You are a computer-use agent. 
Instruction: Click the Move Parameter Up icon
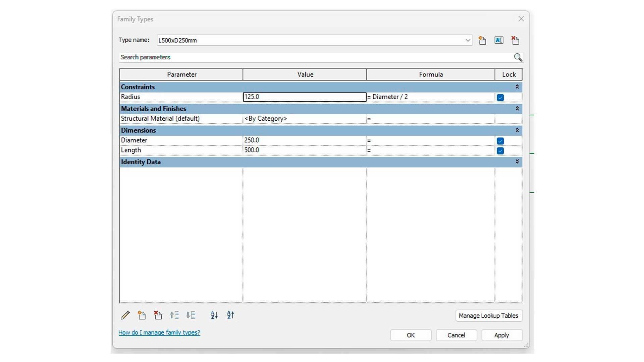tap(174, 315)
